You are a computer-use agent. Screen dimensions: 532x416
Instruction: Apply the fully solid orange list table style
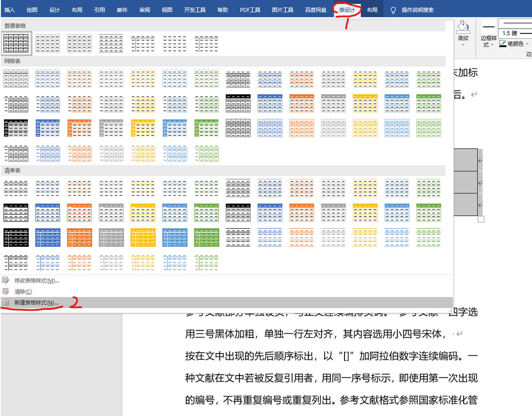click(80, 237)
